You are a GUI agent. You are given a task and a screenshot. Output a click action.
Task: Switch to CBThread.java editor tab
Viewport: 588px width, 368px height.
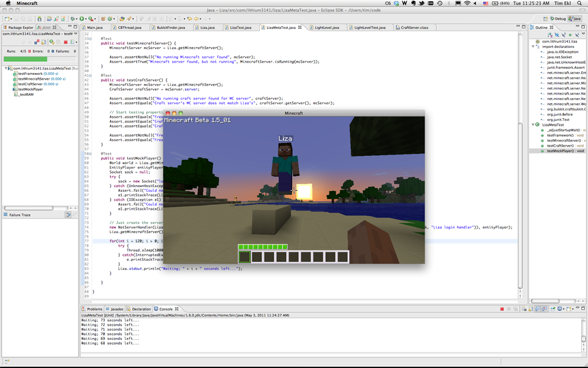pyautogui.click(x=129, y=28)
